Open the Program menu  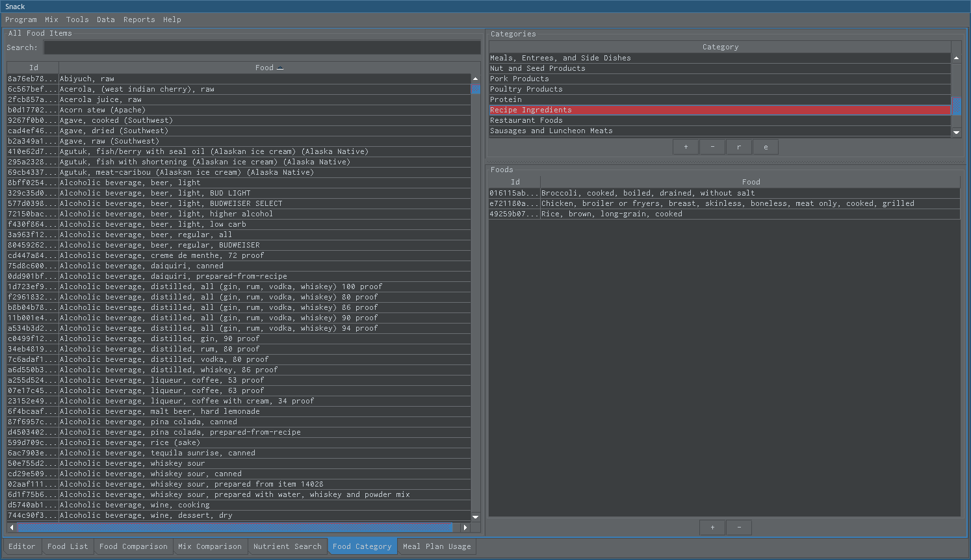[x=21, y=19]
